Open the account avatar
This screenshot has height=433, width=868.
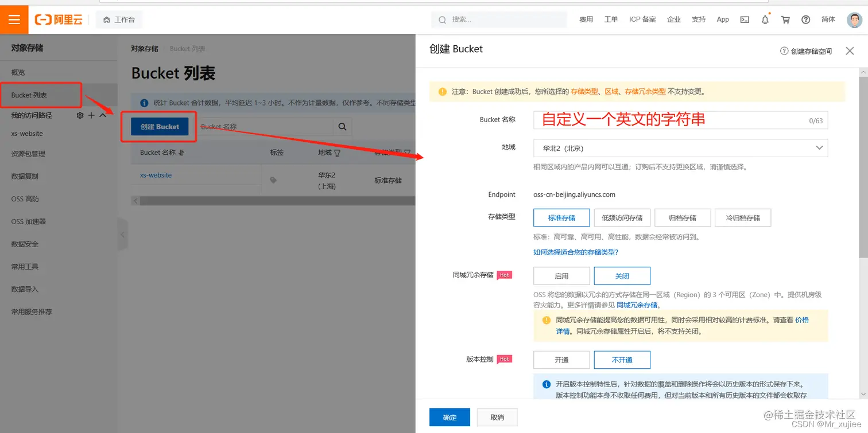coord(855,19)
